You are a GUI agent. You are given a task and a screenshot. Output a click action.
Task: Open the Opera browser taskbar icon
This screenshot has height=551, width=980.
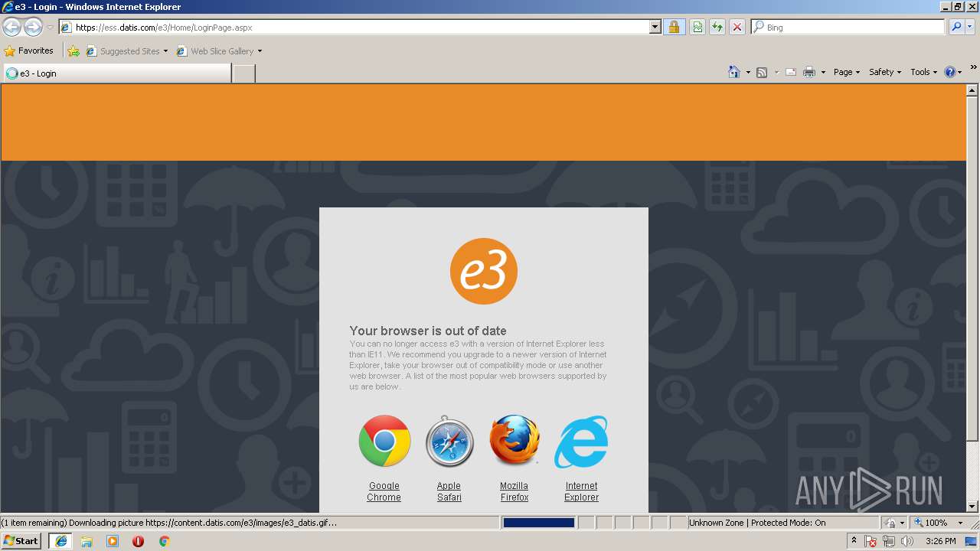click(138, 541)
